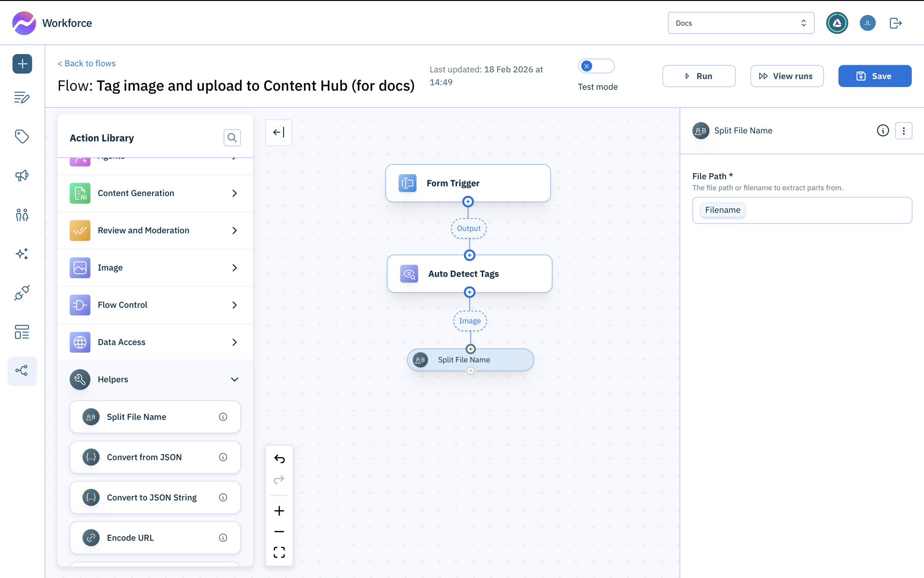This screenshot has width=924, height=578.
Task: Collapse the Helpers category chevron
Action: 234,379
